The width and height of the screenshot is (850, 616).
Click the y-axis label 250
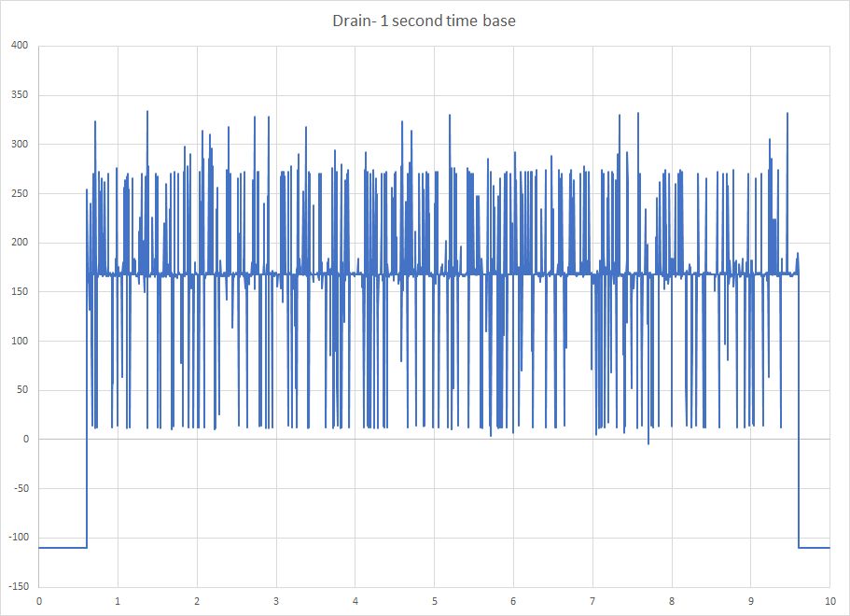[x=20, y=193]
